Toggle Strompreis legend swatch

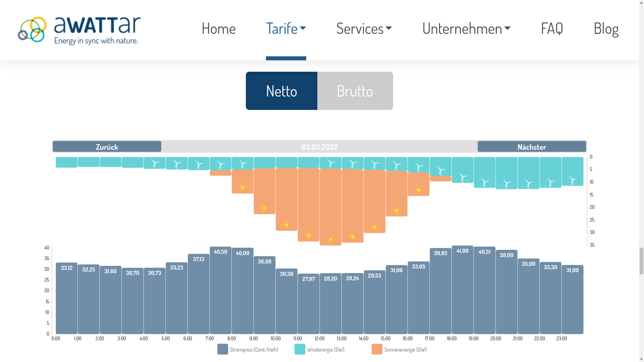[x=223, y=349]
